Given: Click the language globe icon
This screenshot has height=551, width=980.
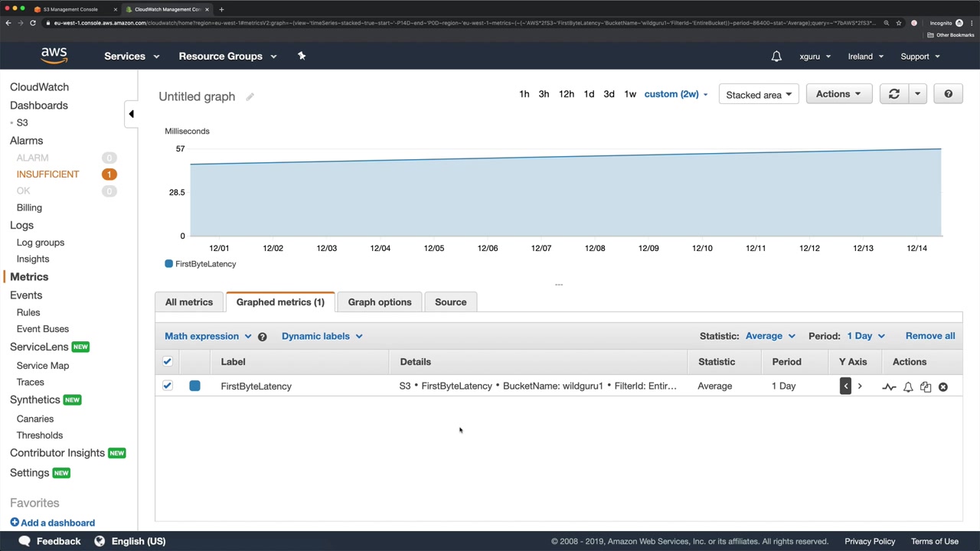Looking at the screenshot, I should coord(100,541).
